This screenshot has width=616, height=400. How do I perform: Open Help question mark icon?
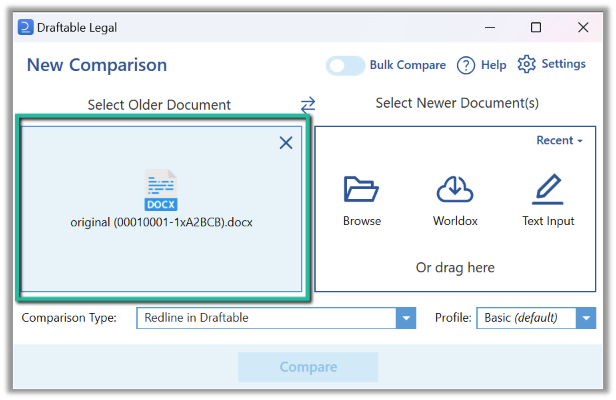pyautogui.click(x=466, y=65)
